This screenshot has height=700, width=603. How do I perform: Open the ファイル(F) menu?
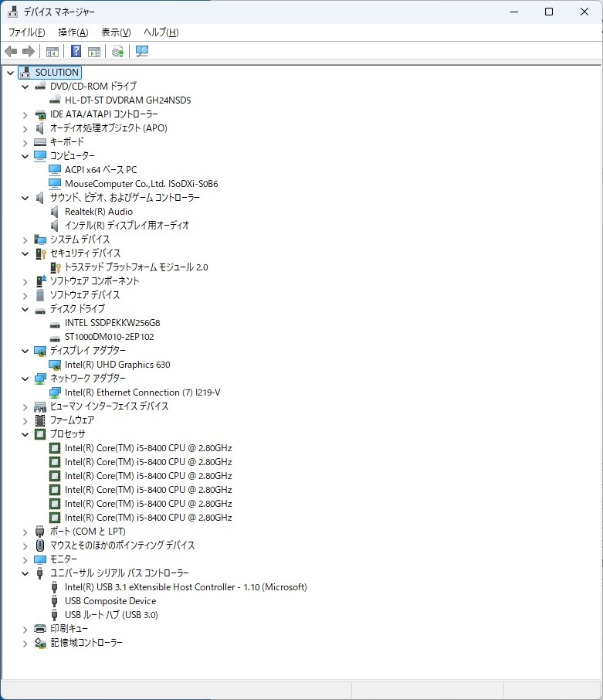coord(27,32)
